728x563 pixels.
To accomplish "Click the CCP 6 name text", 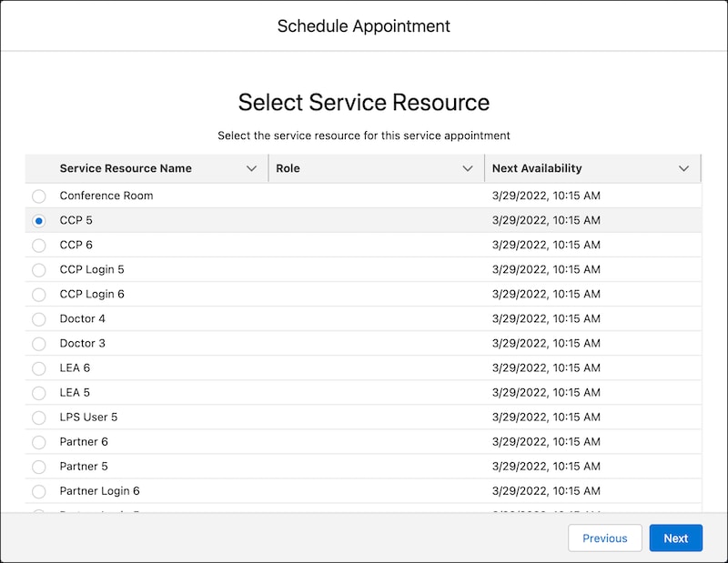I will [76, 245].
